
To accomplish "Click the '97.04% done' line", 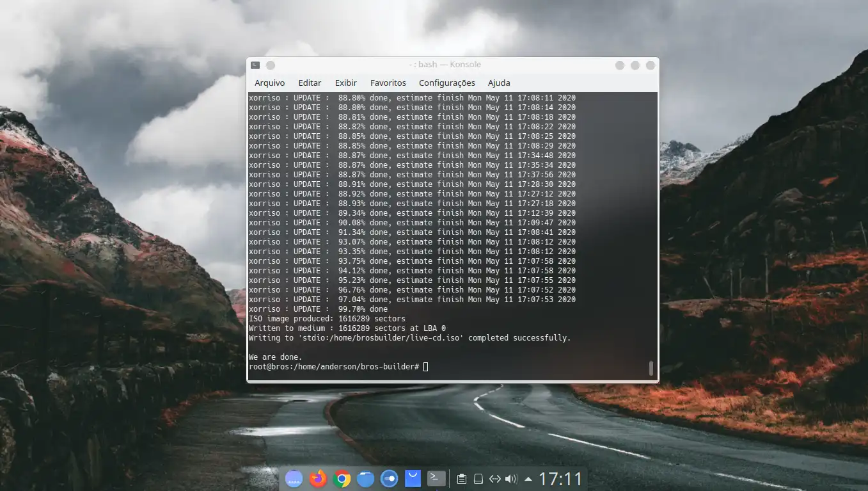I will click(x=412, y=300).
